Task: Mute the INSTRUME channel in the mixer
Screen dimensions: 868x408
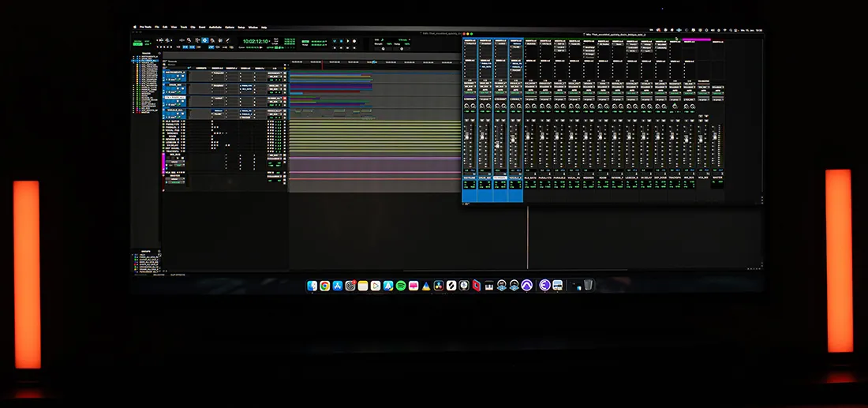Action: [x=473, y=120]
